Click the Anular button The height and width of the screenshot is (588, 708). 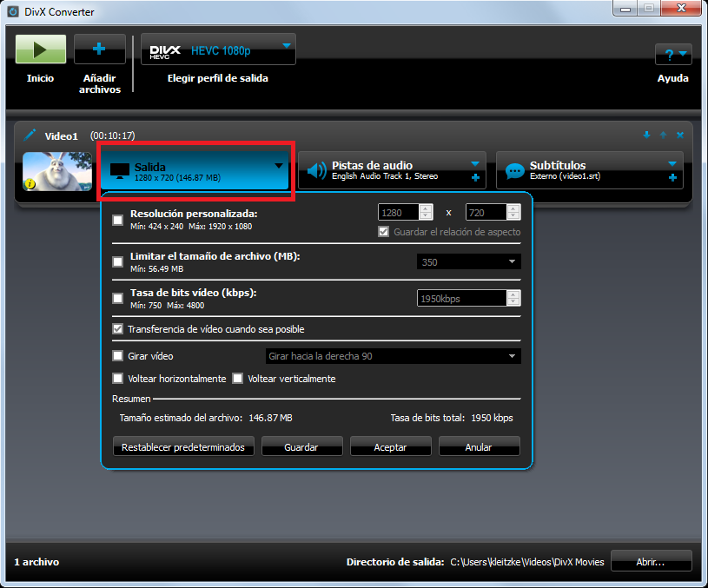point(479,446)
